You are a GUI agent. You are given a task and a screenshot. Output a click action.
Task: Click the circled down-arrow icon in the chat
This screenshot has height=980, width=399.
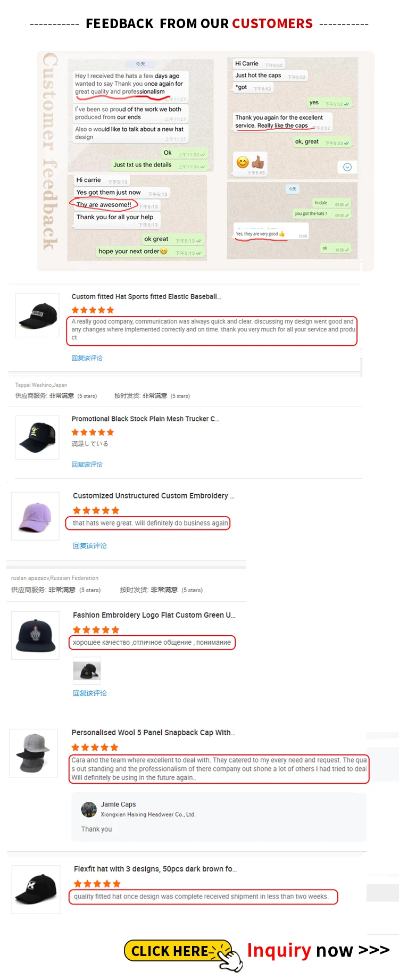(347, 167)
